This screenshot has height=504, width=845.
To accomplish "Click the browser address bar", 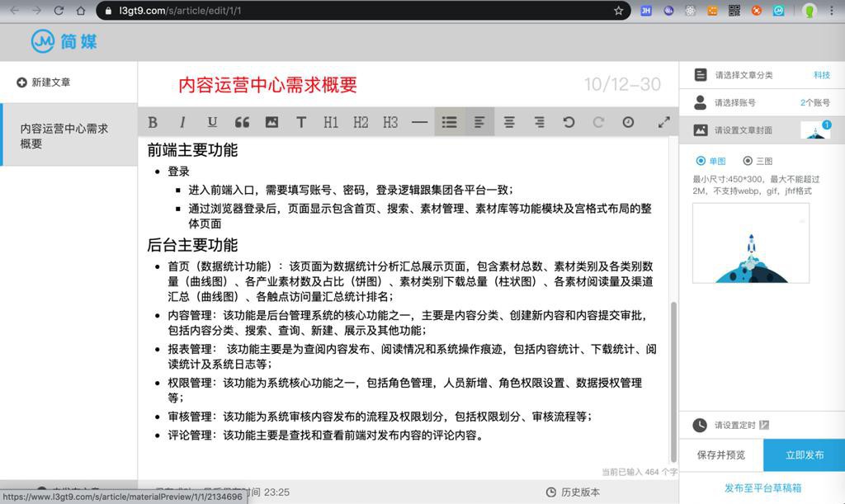I will pos(363,11).
